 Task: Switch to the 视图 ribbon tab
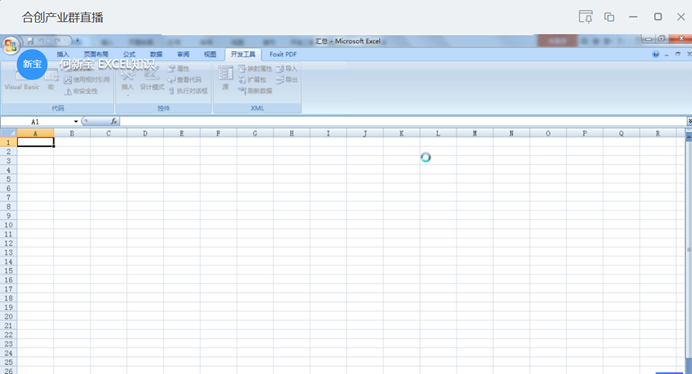click(x=210, y=54)
